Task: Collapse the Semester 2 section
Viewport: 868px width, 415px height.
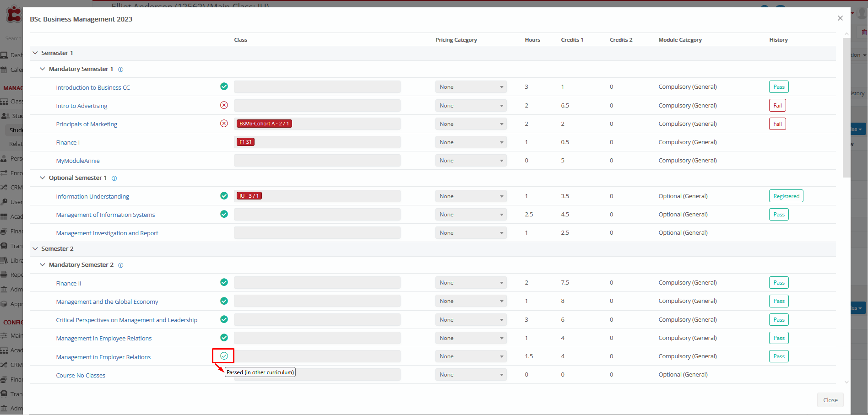Action: point(35,249)
